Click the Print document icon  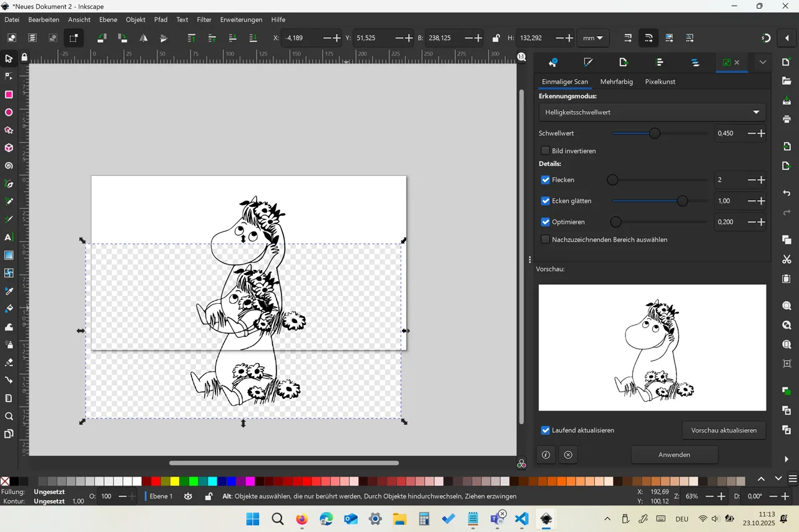(787, 119)
